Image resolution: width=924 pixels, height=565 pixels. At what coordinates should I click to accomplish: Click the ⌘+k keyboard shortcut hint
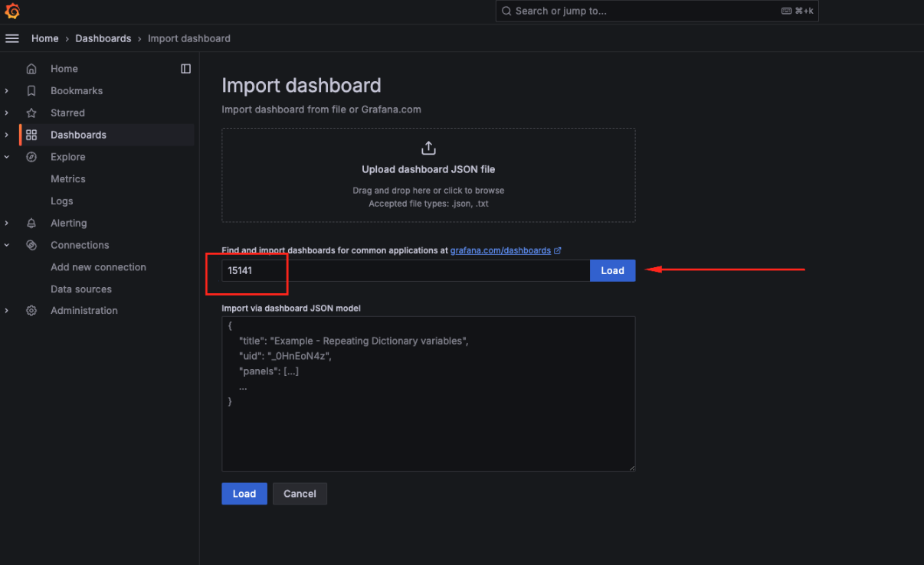pos(798,11)
